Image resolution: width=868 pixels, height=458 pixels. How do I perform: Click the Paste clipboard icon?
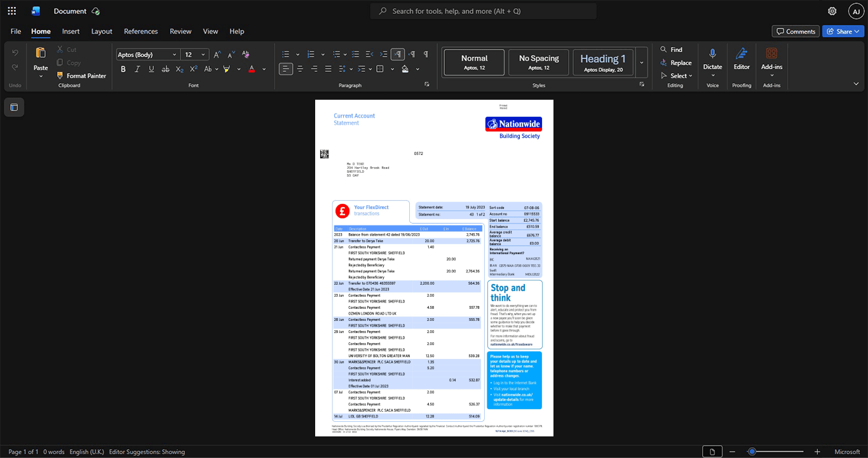41,53
